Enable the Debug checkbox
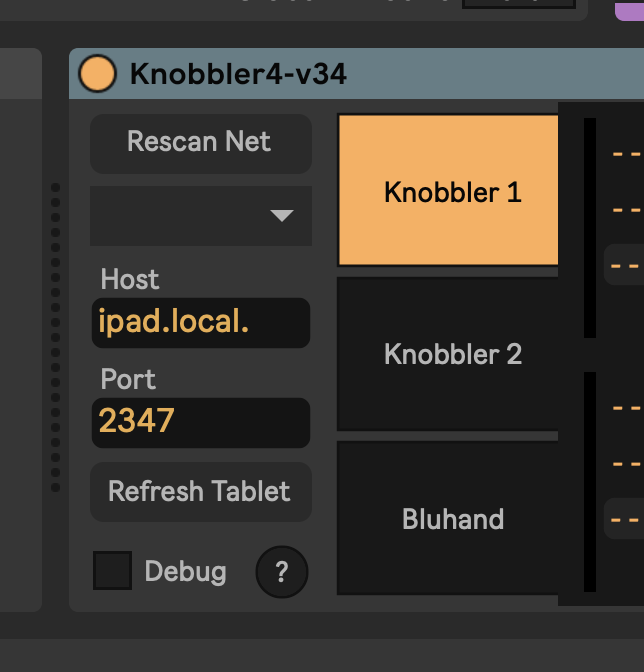The width and height of the screenshot is (644, 672). click(112, 571)
